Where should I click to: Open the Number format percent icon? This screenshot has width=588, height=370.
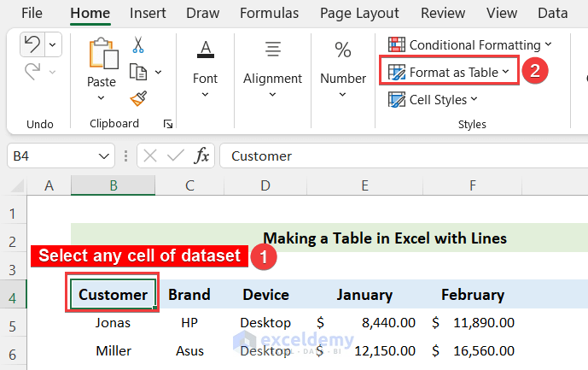pyautogui.click(x=343, y=50)
